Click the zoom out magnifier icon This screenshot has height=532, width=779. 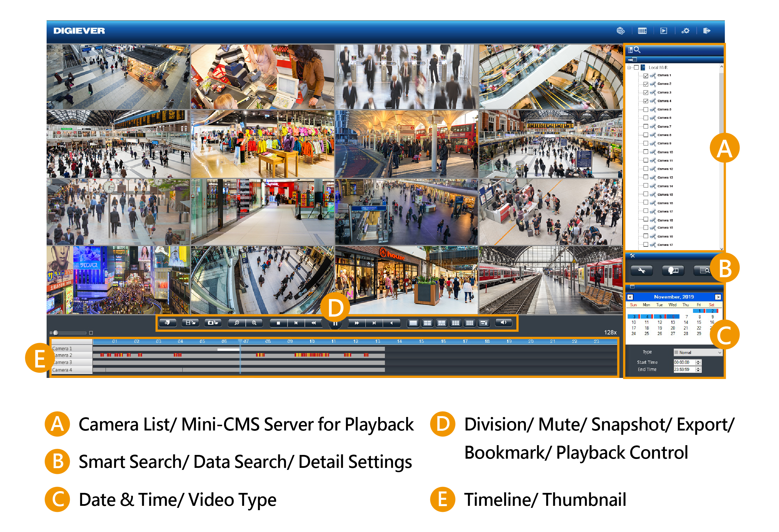[237, 323]
